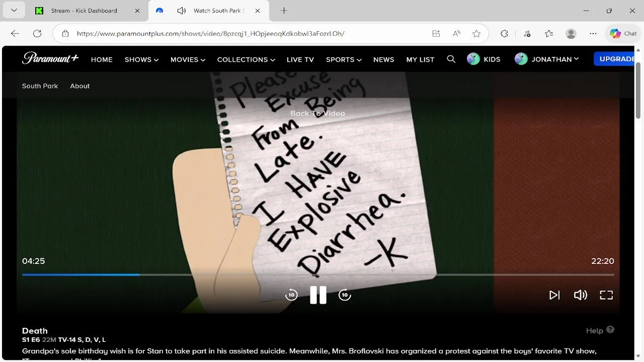Toggle read aloud in address bar
This screenshot has height=362, width=644.
coord(456,34)
